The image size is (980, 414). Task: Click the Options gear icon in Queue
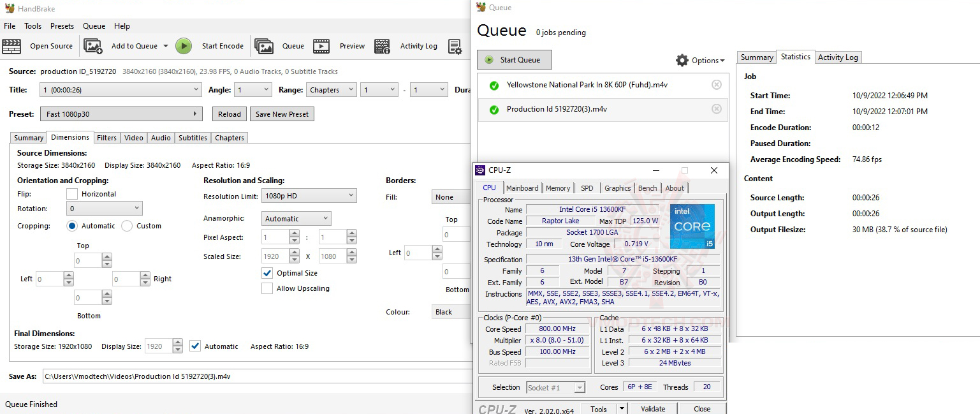[682, 61]
